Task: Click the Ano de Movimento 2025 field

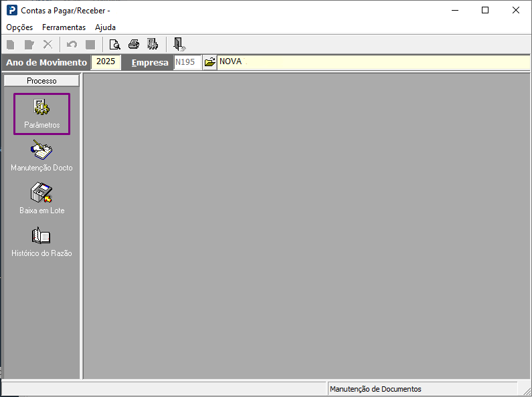Action: click(x=106, y=62)
